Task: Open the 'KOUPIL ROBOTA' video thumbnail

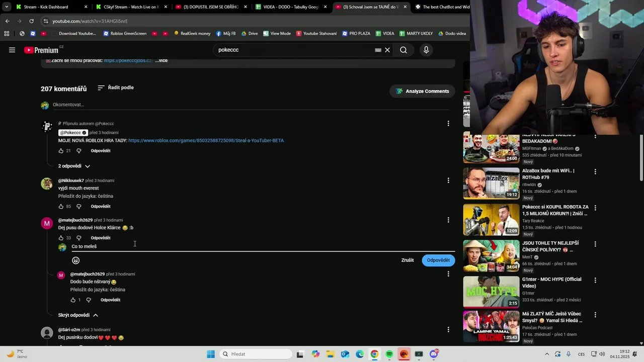Action: coord(491,219)
